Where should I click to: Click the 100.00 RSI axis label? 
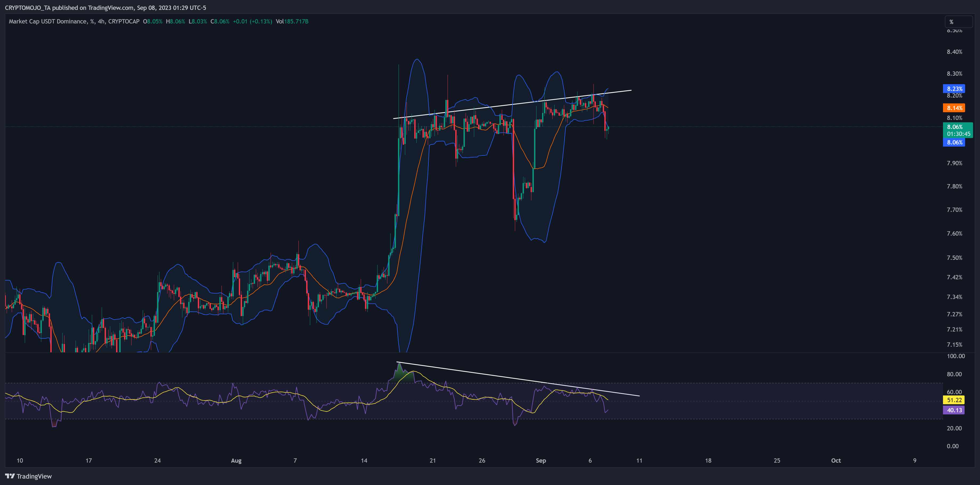point(956,356)
